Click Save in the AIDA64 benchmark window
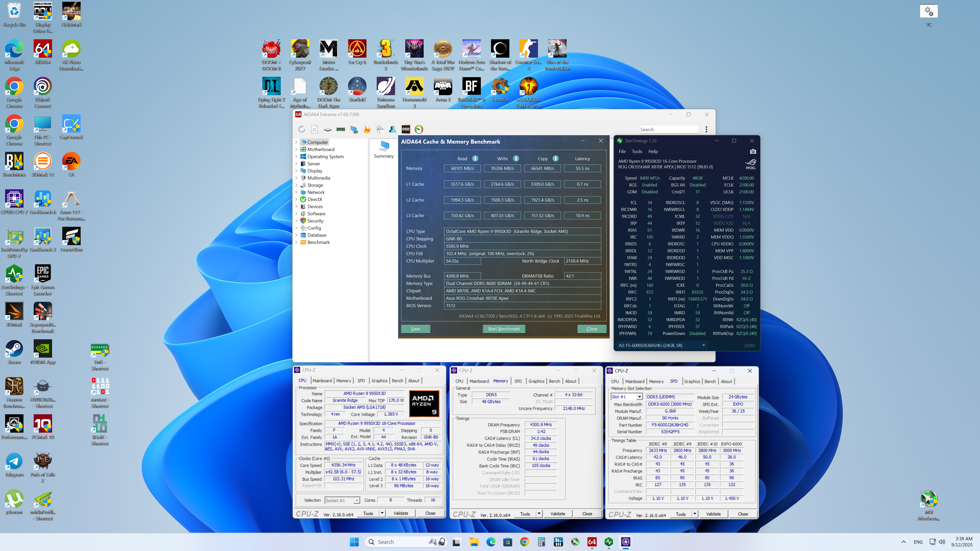This screenshot has height=551, width=980. (415, 329)
